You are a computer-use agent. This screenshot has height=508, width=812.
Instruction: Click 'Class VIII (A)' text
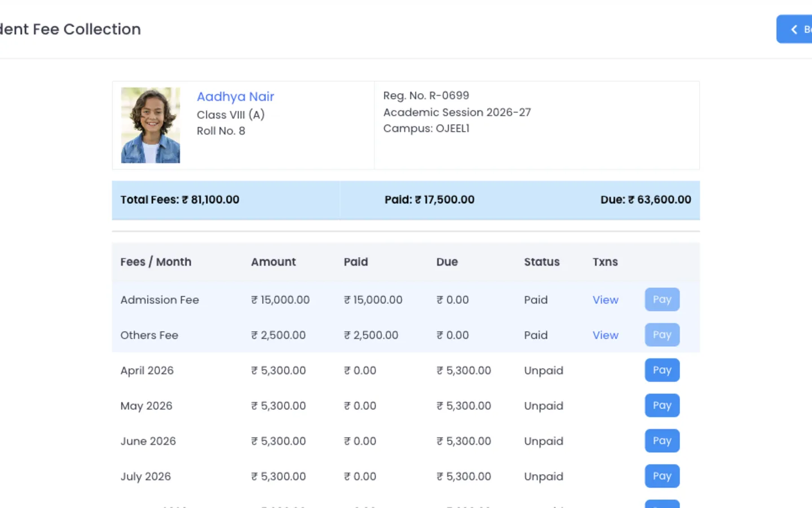pos(231,115)
